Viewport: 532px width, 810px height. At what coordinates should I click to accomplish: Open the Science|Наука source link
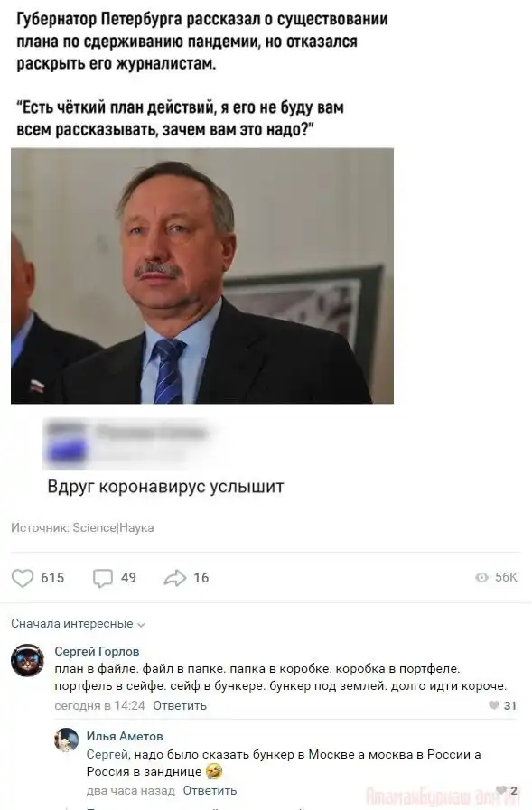tap(113, 527)
